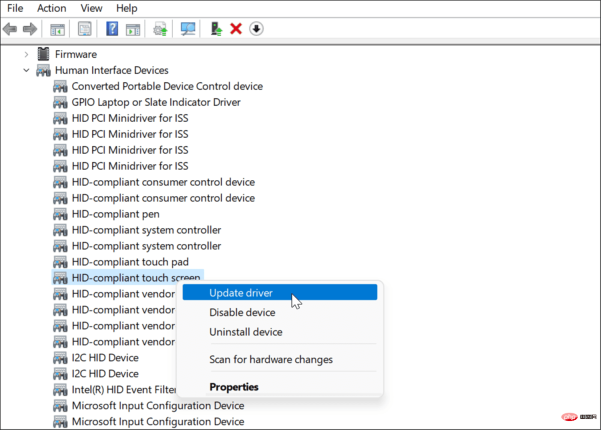
Task: Choose Update driver from context menu
Action: point(280,293)
